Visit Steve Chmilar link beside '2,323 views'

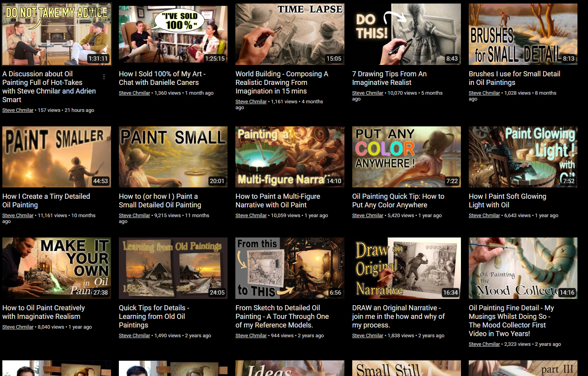click(484, 344)
